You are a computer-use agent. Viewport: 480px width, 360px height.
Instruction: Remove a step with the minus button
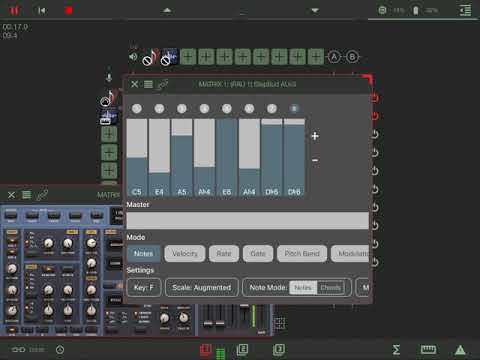point(315,160)
